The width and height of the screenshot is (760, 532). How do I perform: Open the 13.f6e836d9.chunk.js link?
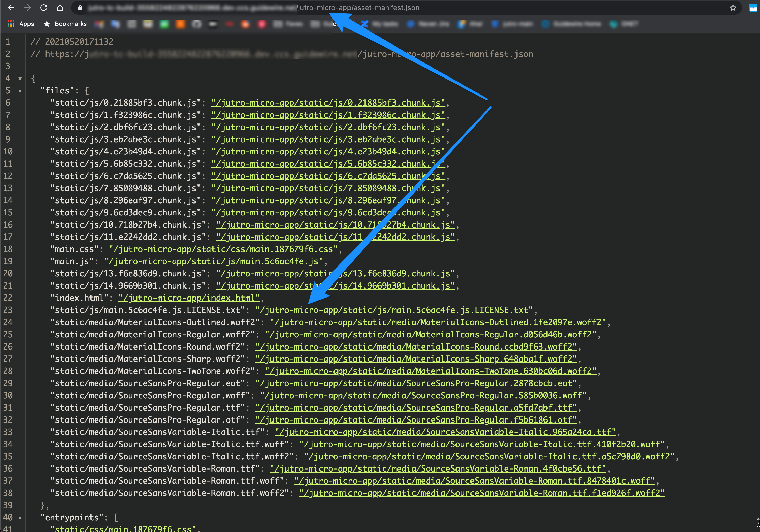[x=335, y=274]
